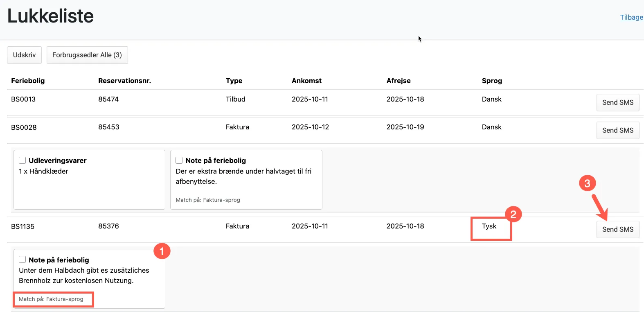Send SMS to the Tysk guest BS1135

(x=617, y=229)
